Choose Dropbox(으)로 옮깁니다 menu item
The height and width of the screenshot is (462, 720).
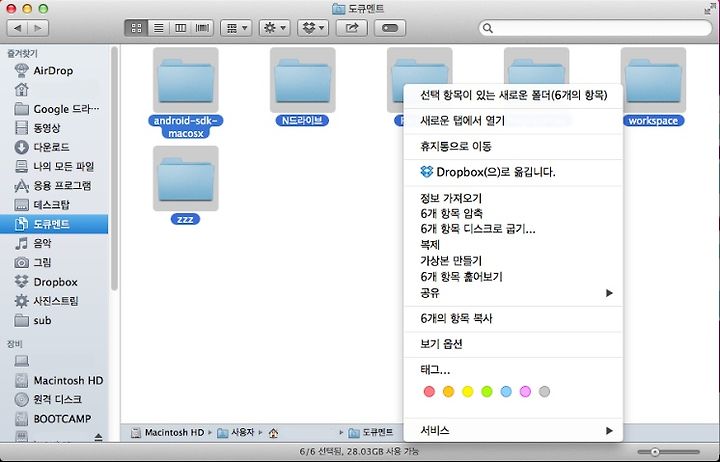513,172
